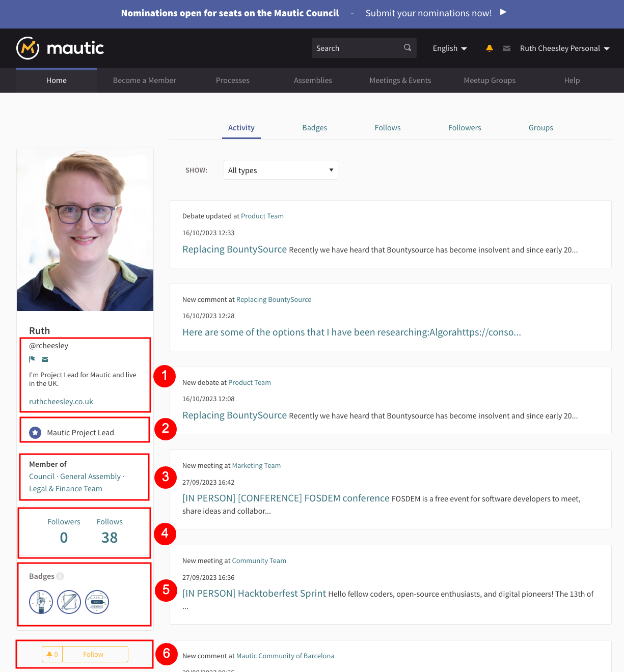Open the English language dropdown
Image resolution: width=624 pixels, height=672 pixels.
(449, 48)
